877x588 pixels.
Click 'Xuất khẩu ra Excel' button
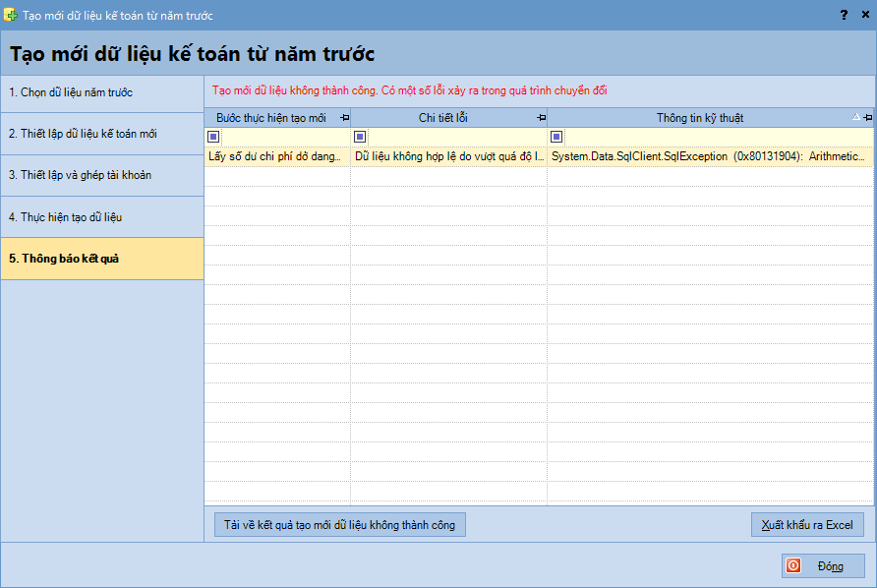[x=807, y=525]
